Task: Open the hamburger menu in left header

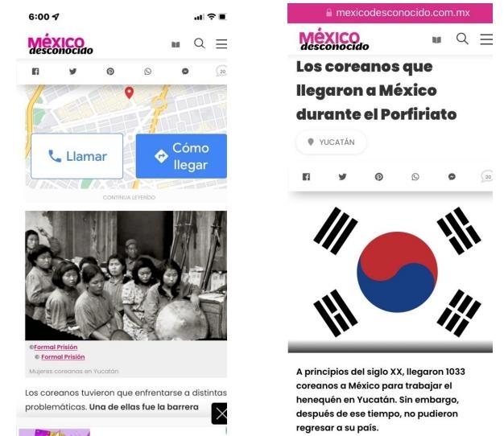Action: click(x=221, y=43)
